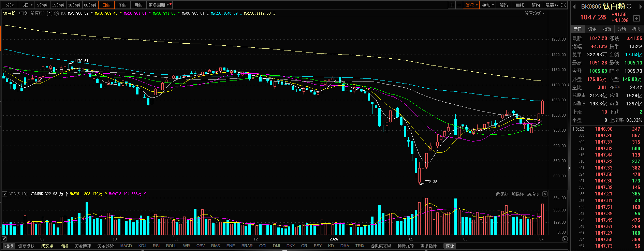The image size is (644, 251).
Task: Open 更多指标 more indicators
Action: 428,246
